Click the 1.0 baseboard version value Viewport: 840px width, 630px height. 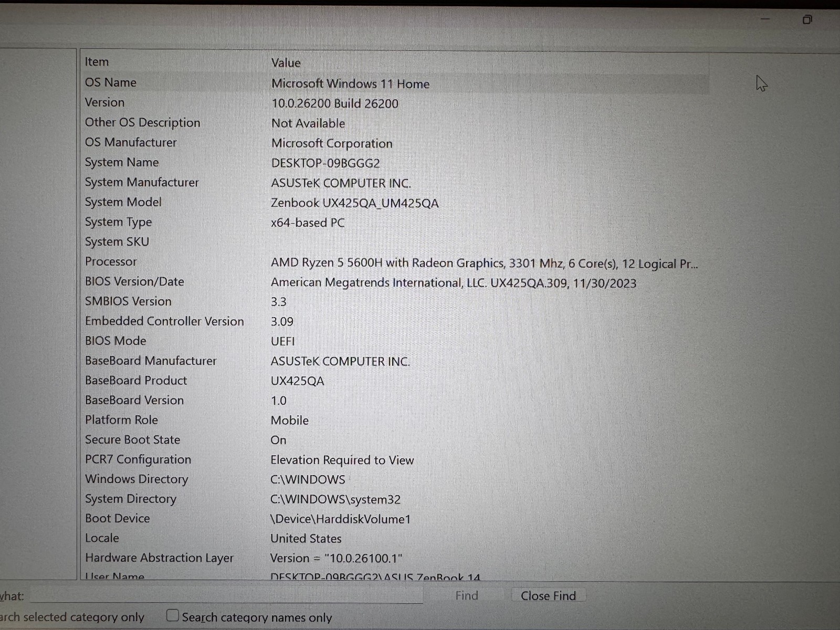tap(278, 401)
